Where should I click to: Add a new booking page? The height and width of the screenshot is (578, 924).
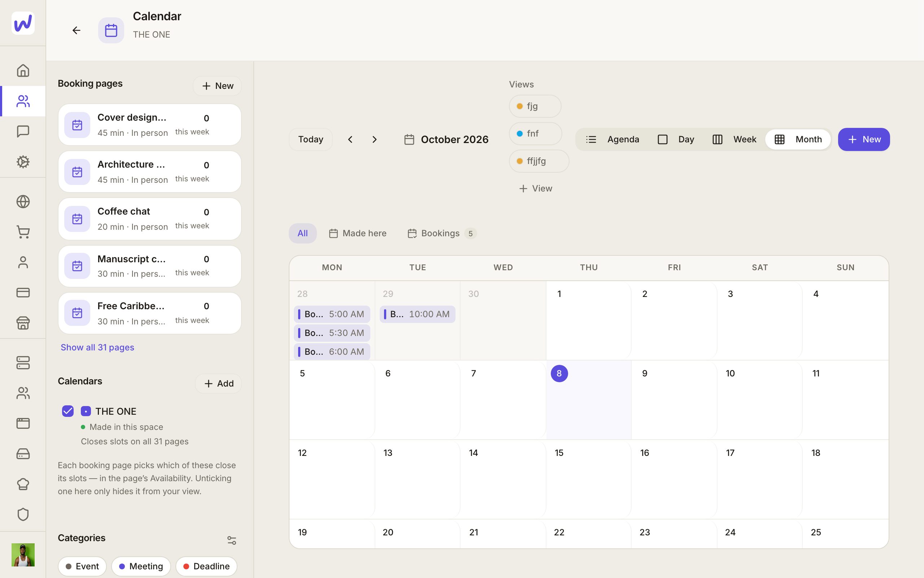point(217,86)
